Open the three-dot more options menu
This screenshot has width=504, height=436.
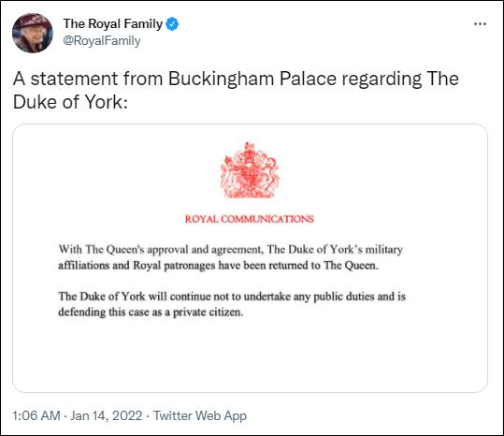(480, 23)
